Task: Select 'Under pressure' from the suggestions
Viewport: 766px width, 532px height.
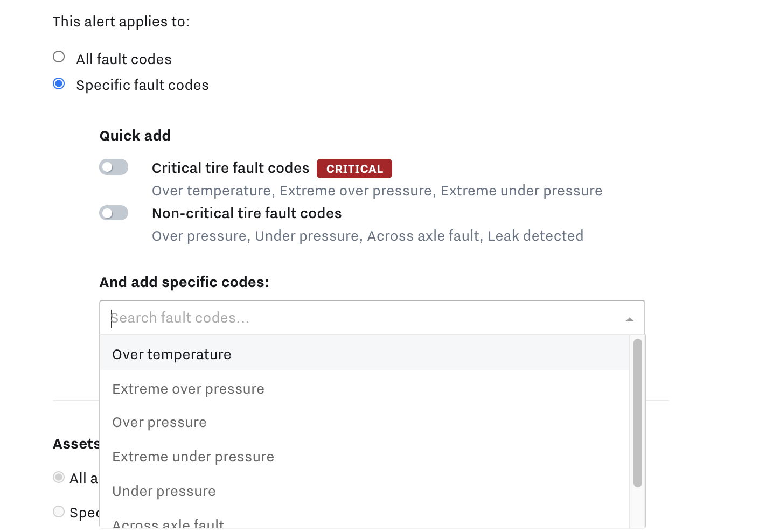Action: tap(164, 491)
